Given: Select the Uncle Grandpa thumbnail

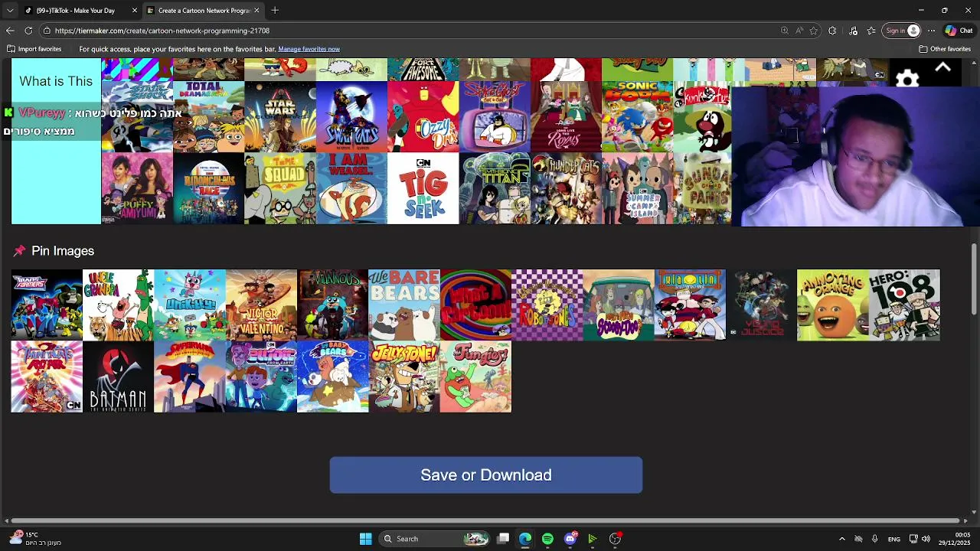Looking at the screenshot, I should [118, 305].
